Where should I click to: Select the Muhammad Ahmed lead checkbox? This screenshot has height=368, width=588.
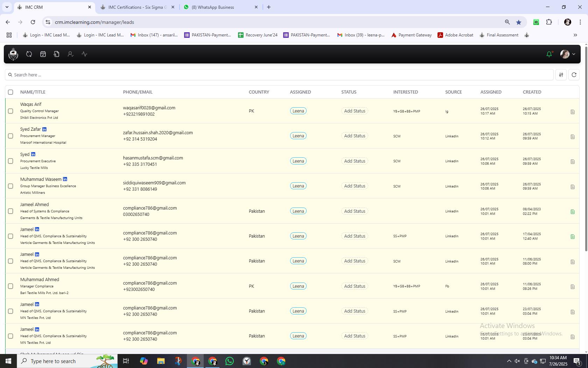(x=10, y=286)
